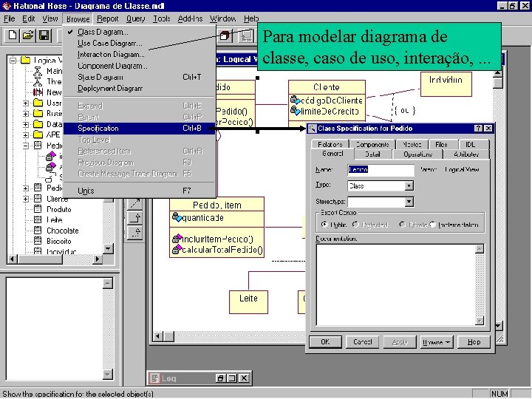Click the incluirItemPedido operation icon
The width and height of the screenshot is (532, 399).
177,239
